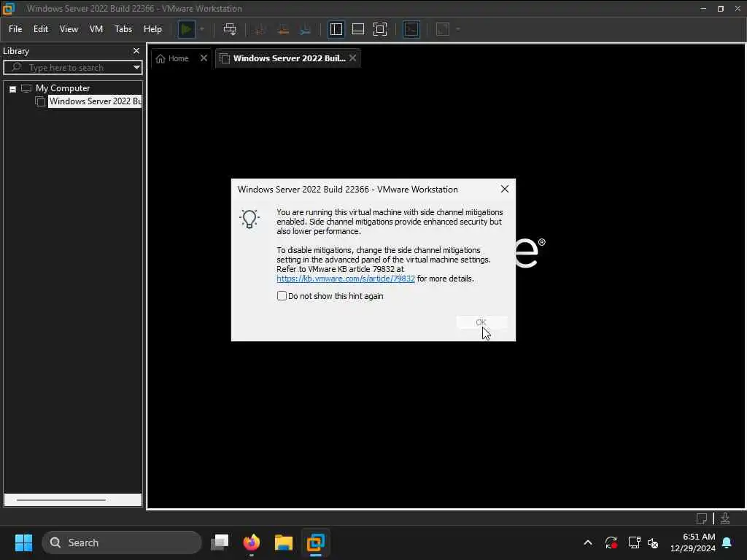Click the Library search input field
The height and width of the screenshot is (560, 747).
click(x=71, y=68)
